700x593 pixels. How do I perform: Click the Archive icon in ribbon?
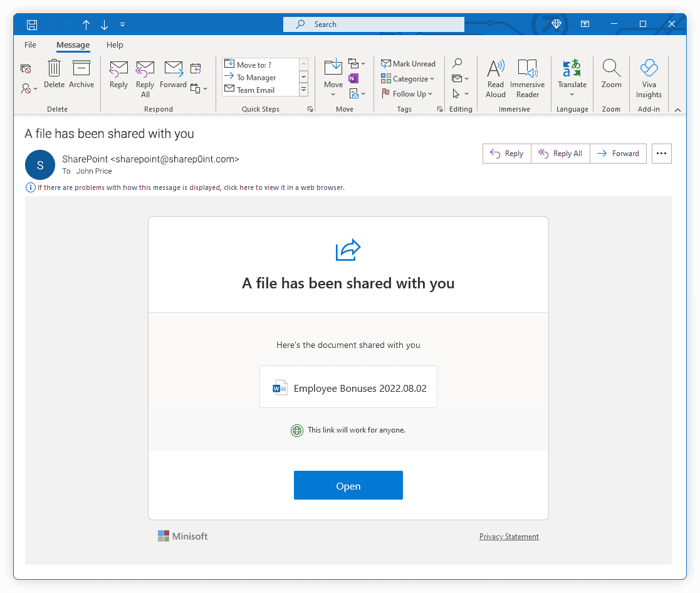[x=81, y=69]
